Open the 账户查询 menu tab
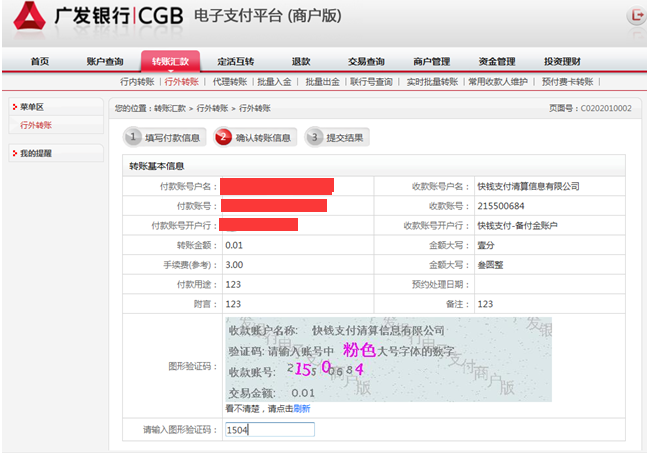This screenshot has width=647, height=453. pyautogui.click(x=105, y=62)
